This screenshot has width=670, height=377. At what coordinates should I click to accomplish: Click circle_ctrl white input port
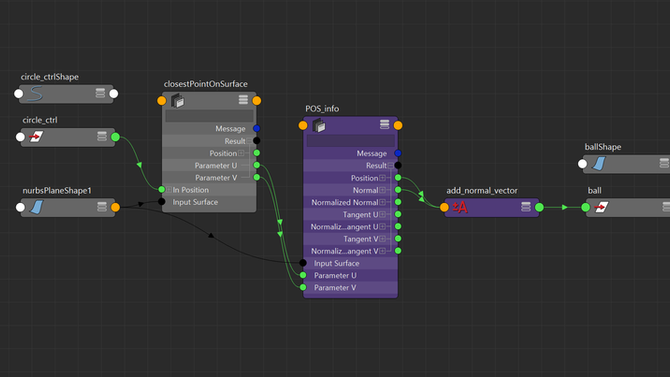coord(20,137)
